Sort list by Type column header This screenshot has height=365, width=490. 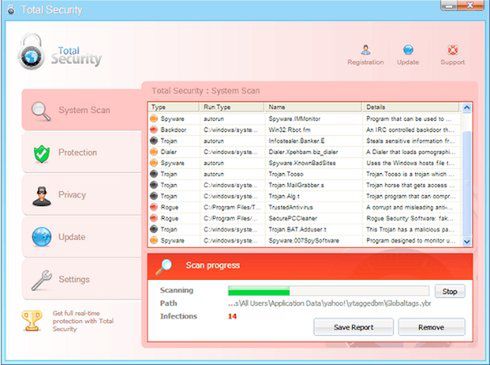pos(173,107)
